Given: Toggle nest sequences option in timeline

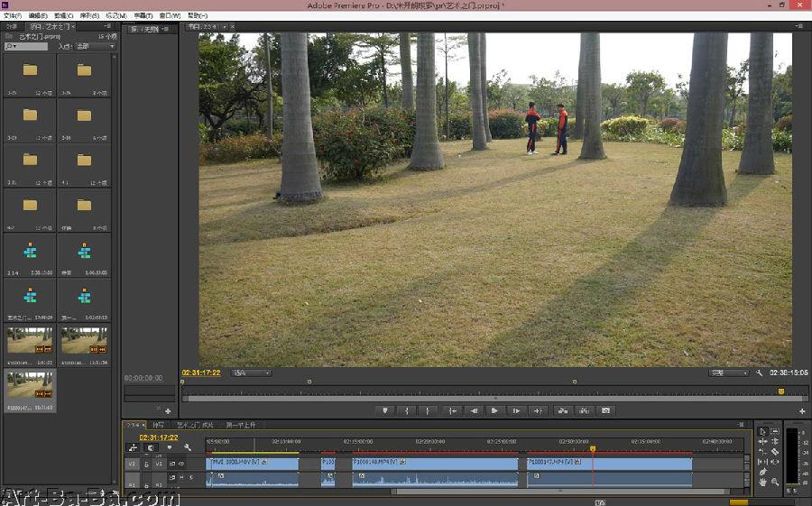Looking at the screenshot, I should pos(134,447).
